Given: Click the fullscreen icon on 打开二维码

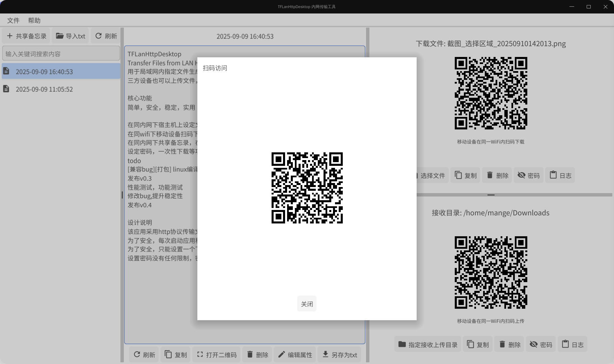Looking at the screenshot, I should [200, 354].
